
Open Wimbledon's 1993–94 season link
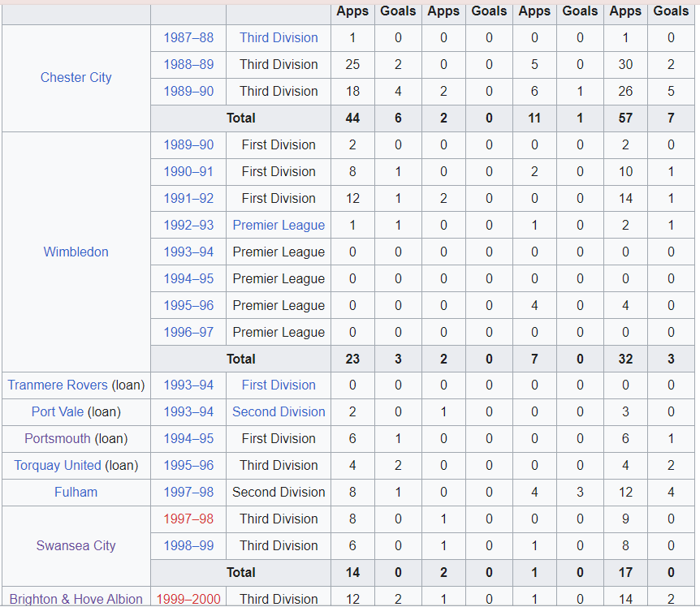click(x=188, y=252)
